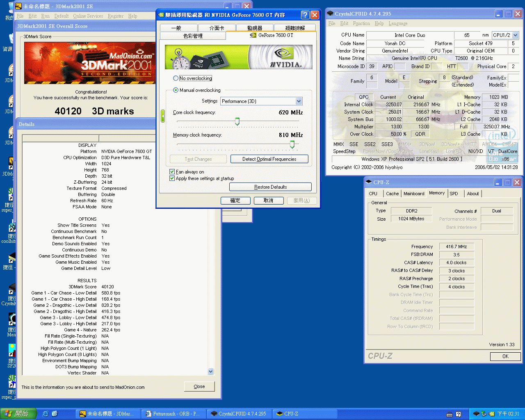Click the Restore Defaults button
The width and height of the screenshot is (525, 420).
(x=270, y=187)
